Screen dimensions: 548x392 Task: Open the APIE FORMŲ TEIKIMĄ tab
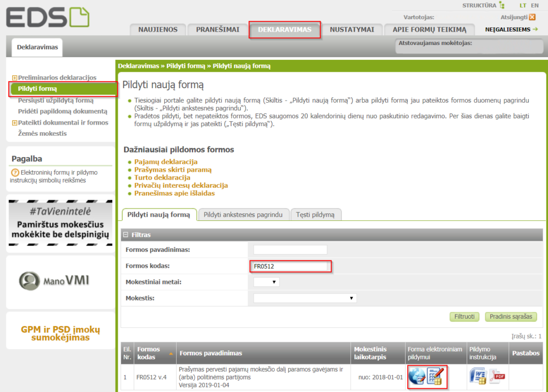pyautogui.click(x=430, y=30)
